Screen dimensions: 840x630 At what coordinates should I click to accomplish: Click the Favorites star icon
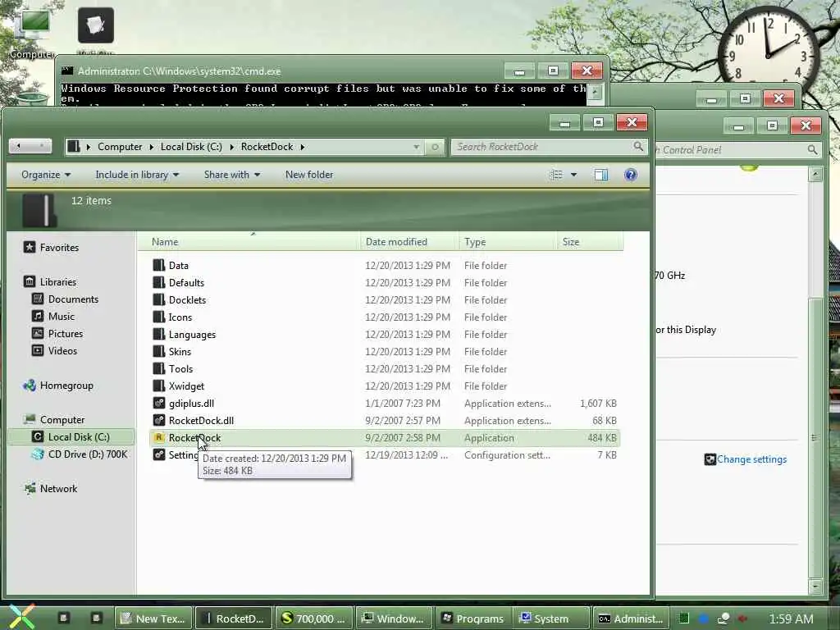(30, 247)
